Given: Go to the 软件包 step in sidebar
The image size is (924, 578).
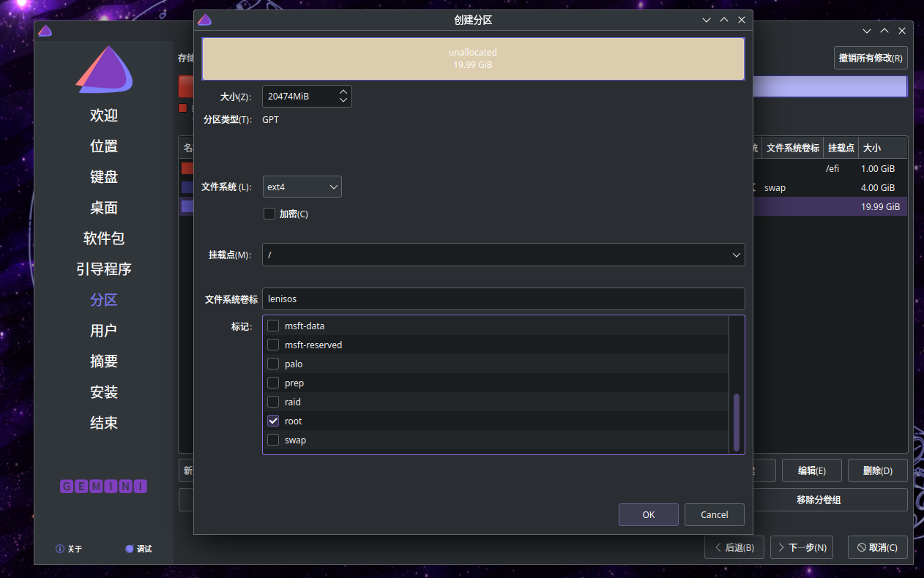Looking at the screenshot, I should coord(104,239).
